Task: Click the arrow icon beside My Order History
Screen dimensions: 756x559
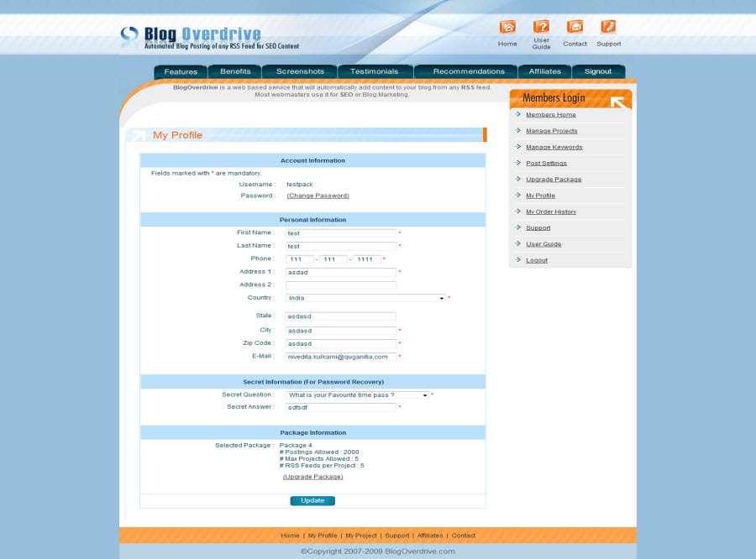Action: [518, 211]
